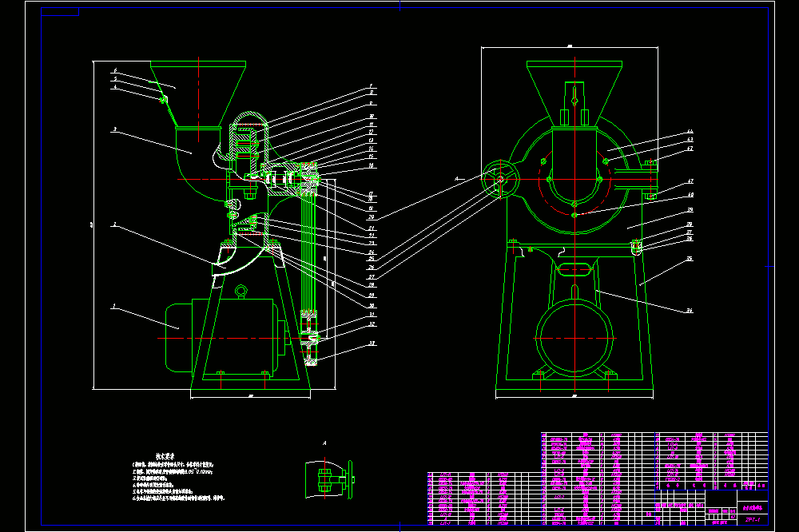
Task: Select the view arrow label A beside the handwheel
Action: coord(456,178)
